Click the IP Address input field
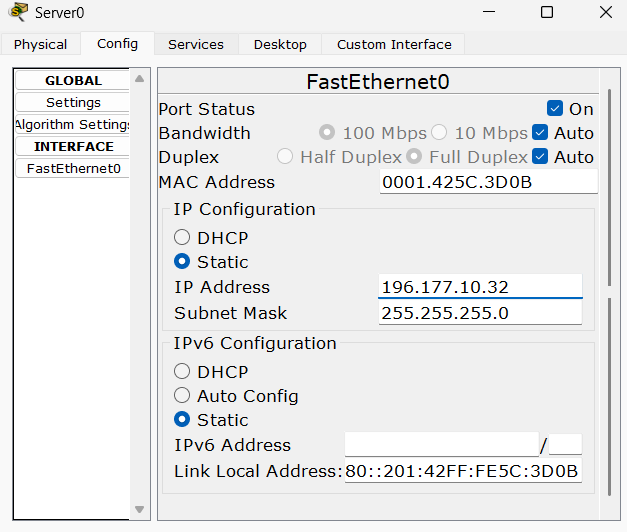The height and width of the screenshot is (532, 627). [480, 287]
